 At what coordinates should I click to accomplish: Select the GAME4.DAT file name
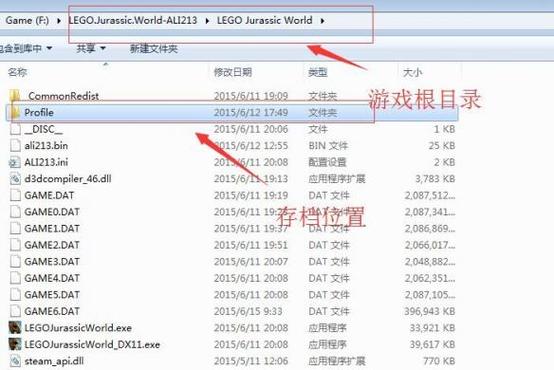click(52, 278)
